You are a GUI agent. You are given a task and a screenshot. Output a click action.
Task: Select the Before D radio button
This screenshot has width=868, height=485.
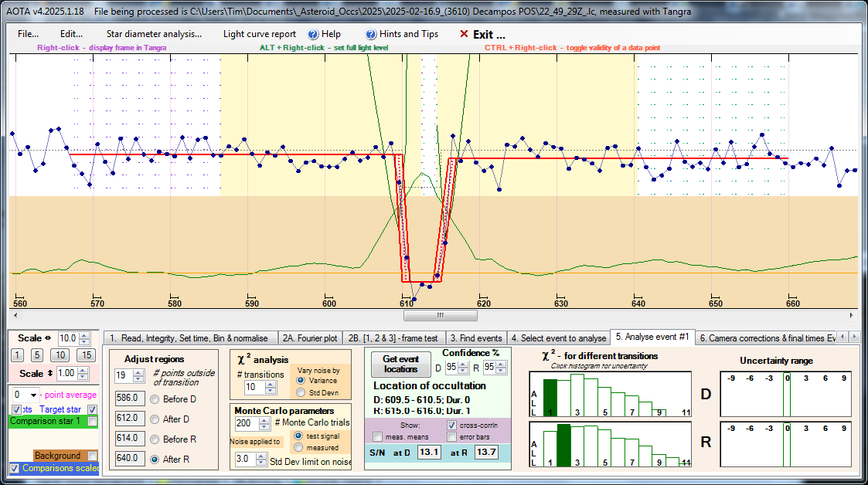[x=155, y=399]
